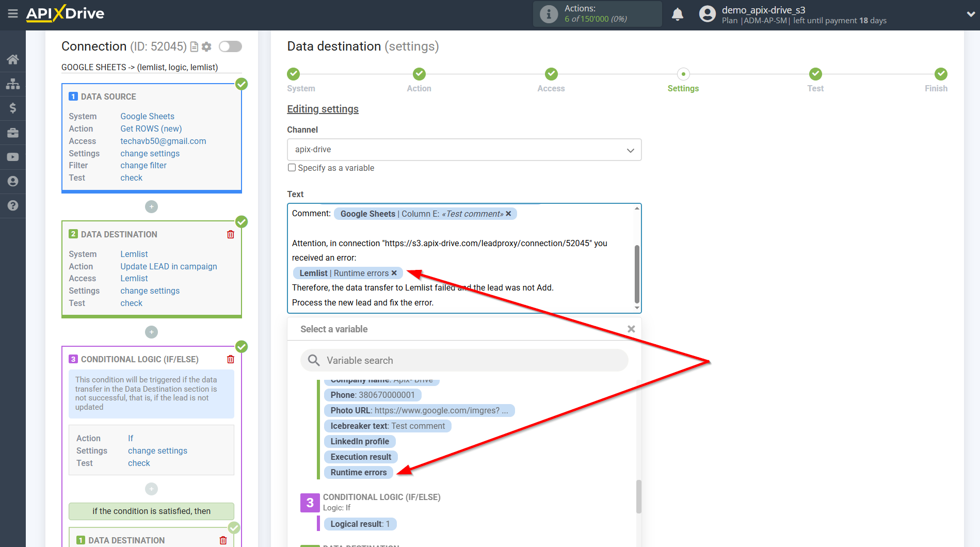980x547 pixels.
Task: Add step inside Conditional Logic block
Action: pyautogui.click(x=151, y=489)
